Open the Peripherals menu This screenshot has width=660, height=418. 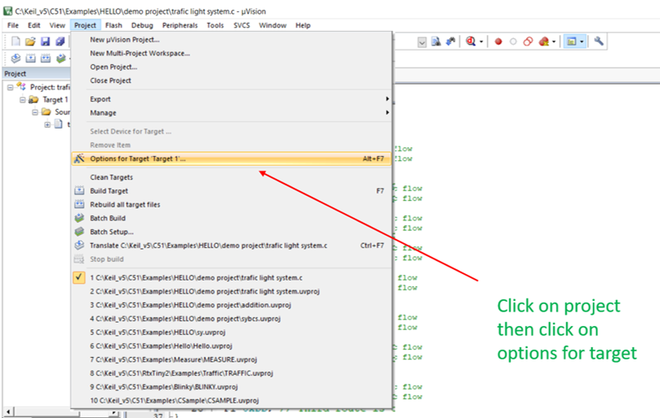click(180, 25)
